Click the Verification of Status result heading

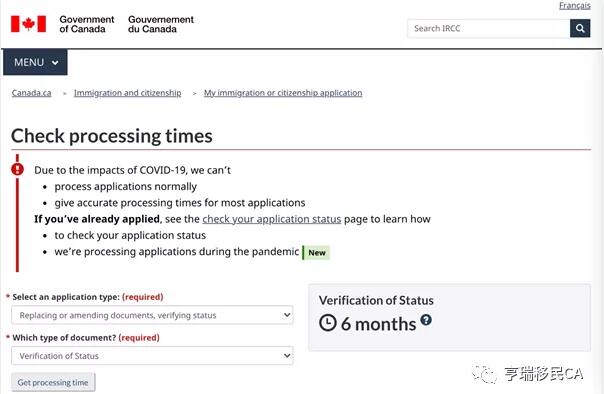click(x=376, y=300)
